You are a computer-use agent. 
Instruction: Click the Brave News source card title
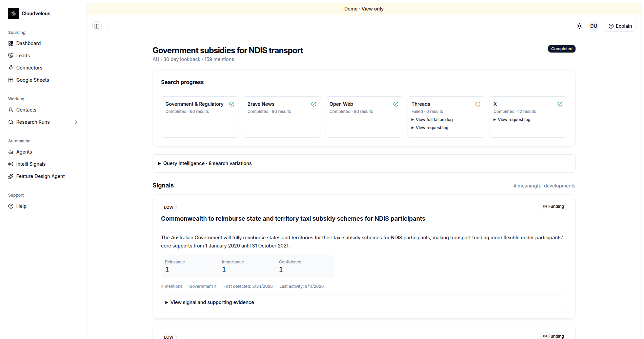pos(261,104)
